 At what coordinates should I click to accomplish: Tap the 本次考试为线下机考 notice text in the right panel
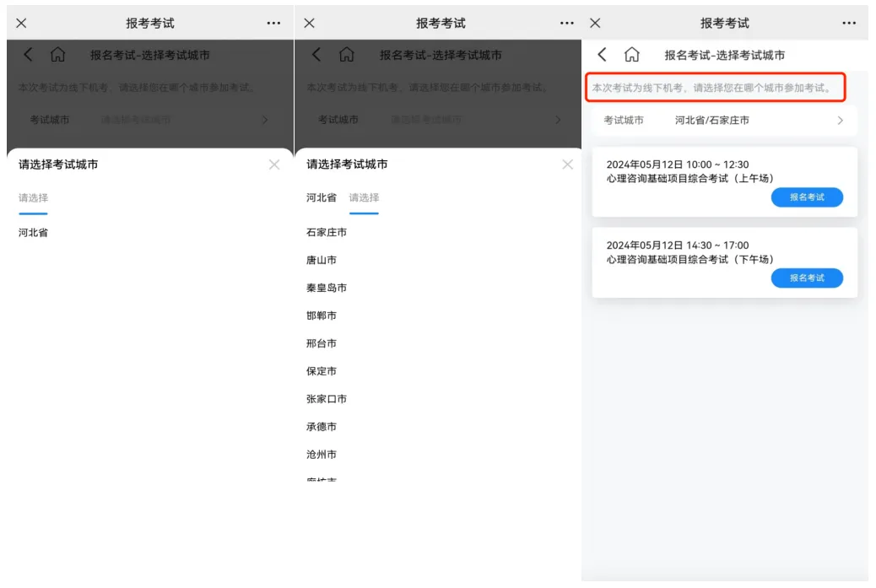coord(713,88)
